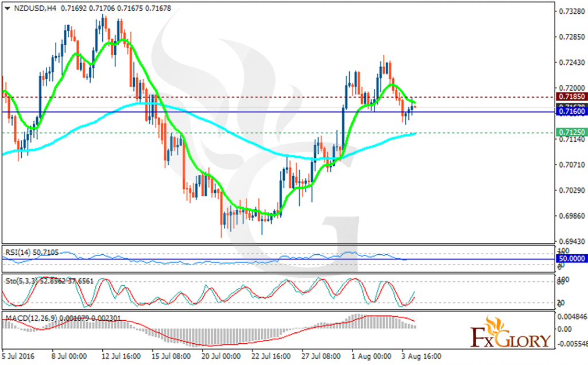Select the NZDUSD,H4 symbol title
Image resolution: width=588 pixels, height=365 pixels.
click(x=35, y=8)
